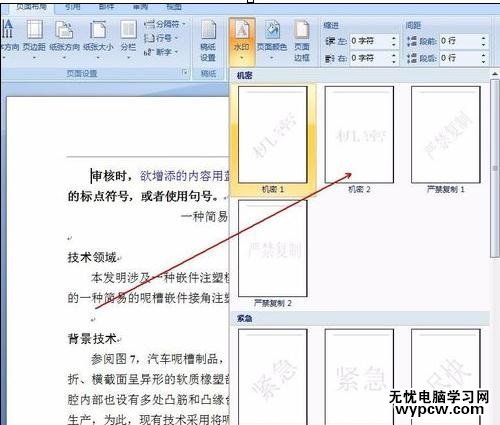Click the 水印 watermark button
The height and width of the screenshot is (425, 500).
(242, 41)
